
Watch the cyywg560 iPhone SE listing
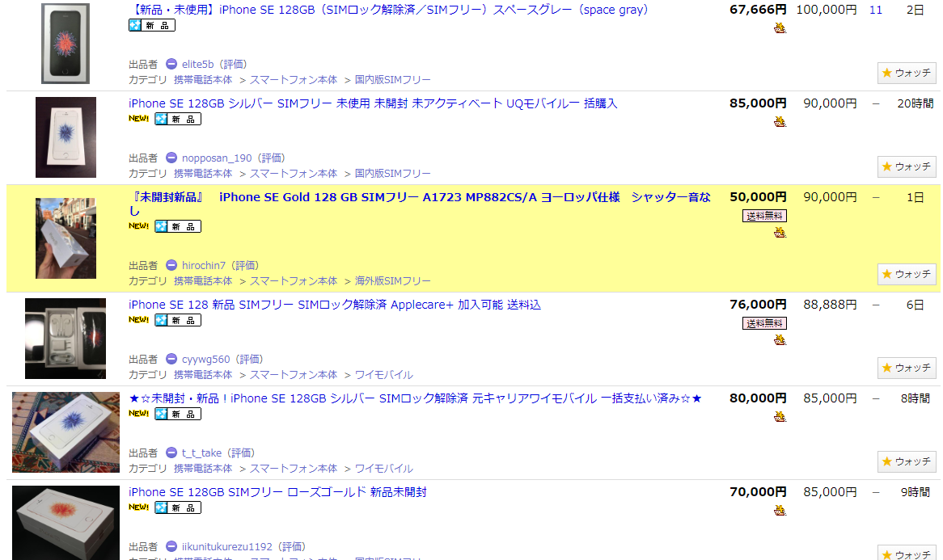click(x=907, y=368)
